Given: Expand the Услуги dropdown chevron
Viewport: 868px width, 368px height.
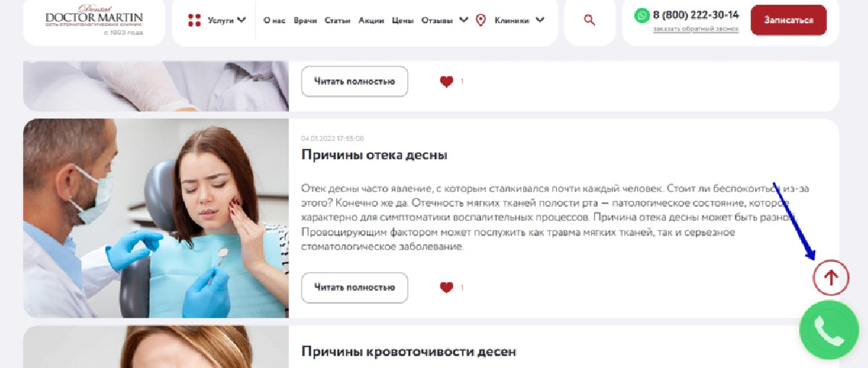Looking at the screenshot, I should (241, 20).
